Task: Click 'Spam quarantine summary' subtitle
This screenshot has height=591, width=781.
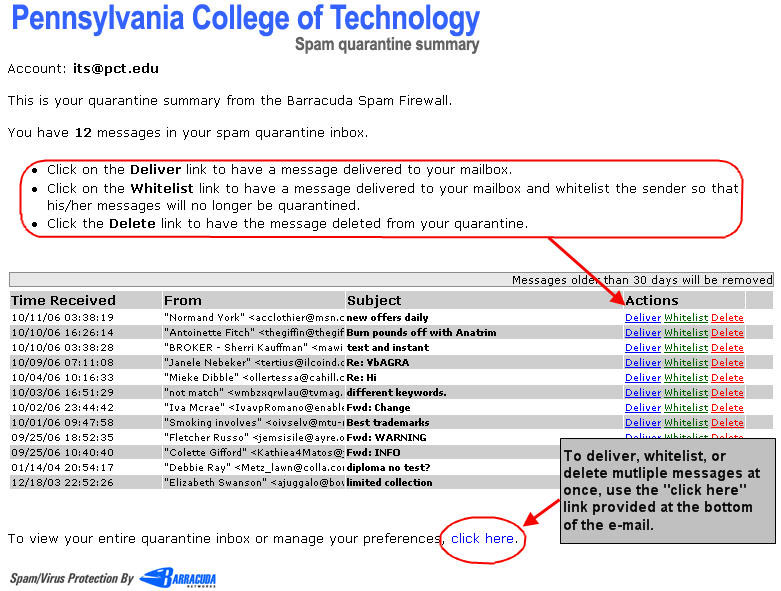Action: point(387,44)
